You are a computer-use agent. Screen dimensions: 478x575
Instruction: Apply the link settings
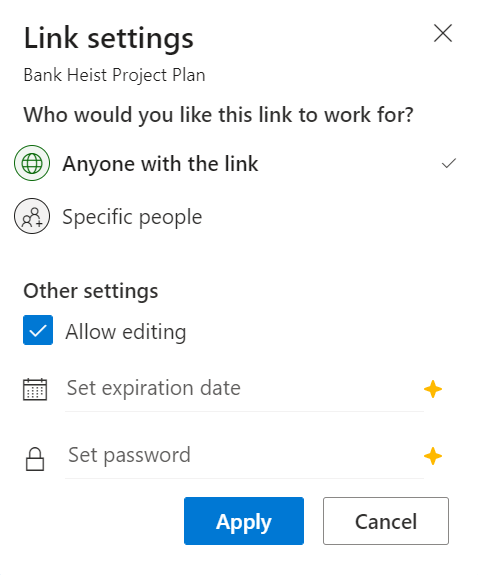[244, 521]
